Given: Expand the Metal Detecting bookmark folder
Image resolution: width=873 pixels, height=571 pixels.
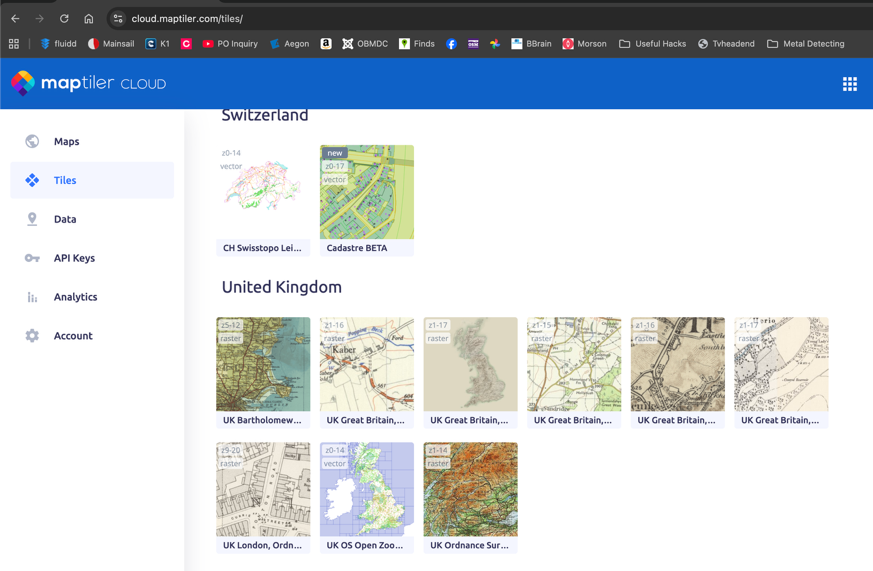Looking at the screenshot, I should pos(806,43).
